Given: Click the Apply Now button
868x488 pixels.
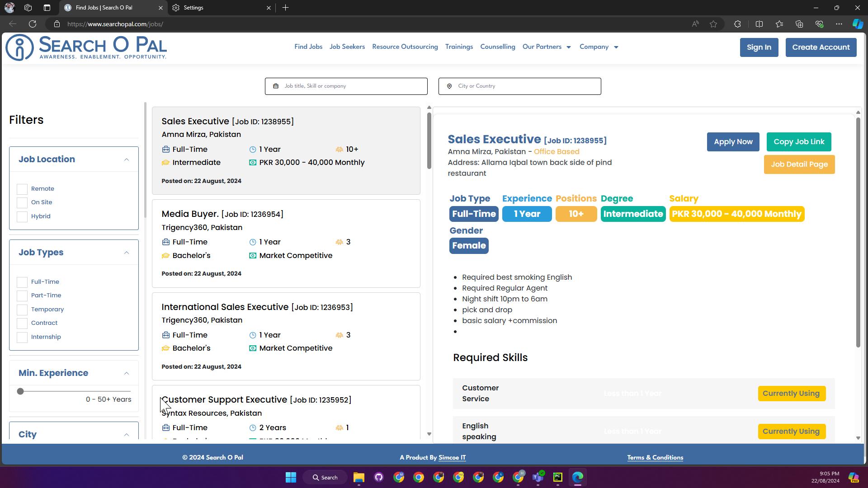Looking at the screenshot, I should click(x=733, y=141).
